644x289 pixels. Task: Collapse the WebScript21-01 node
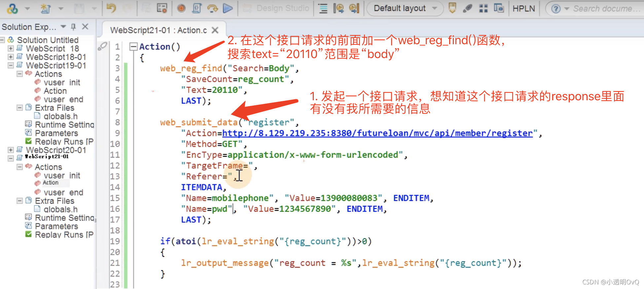(x=11, y=158)
